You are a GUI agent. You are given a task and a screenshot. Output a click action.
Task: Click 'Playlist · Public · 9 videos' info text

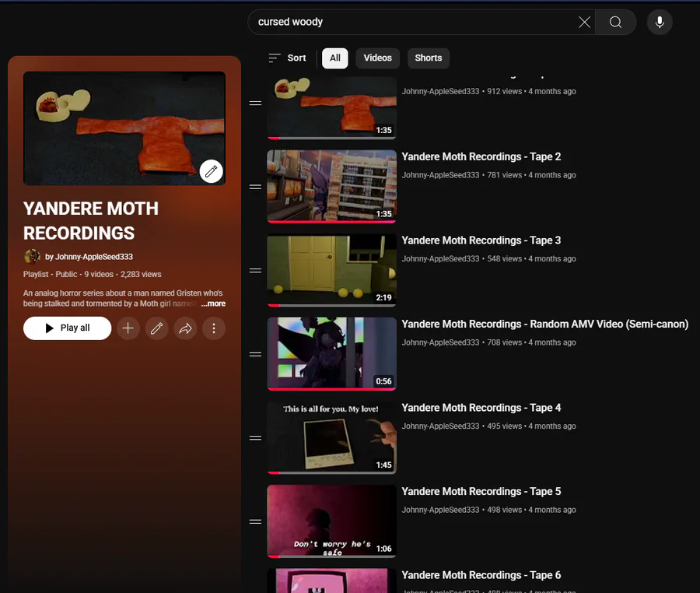point(68,274)
